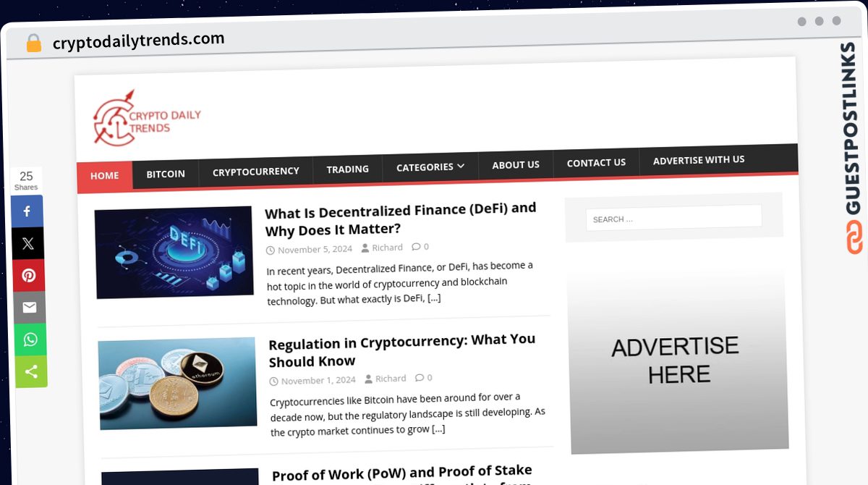This screenshot has width=868, height=485.
Task: Click the [...] read-more link in the Regulation excerpt
Action: point(438,429)
